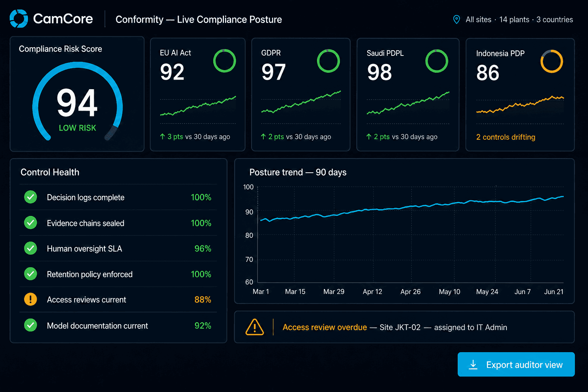This screenshot has width=588, height=392.
Task: Click the Jun 21 axis label
Action: click(554, 292)
